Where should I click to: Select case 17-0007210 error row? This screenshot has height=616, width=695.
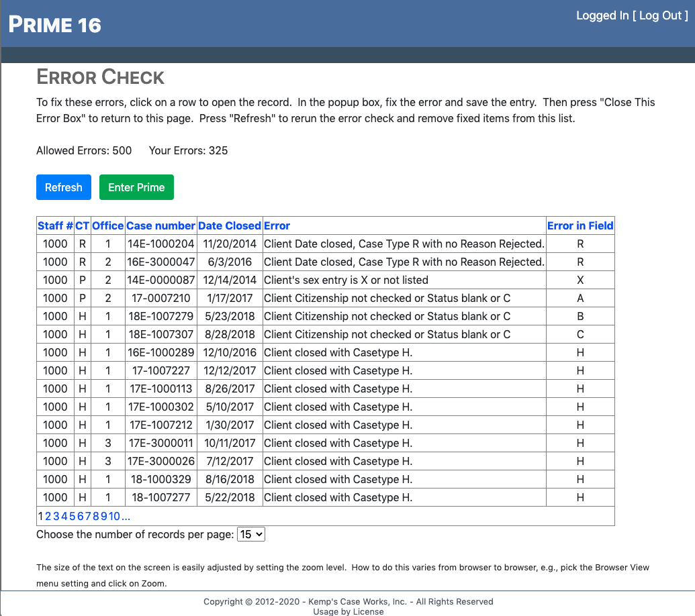click(x=160, y=298)
